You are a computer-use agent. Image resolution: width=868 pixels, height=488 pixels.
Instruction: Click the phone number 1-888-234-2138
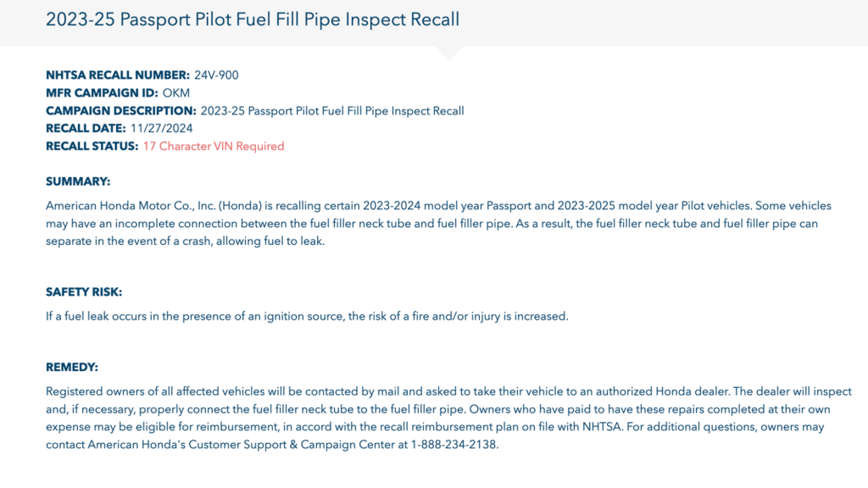tap(453, 444)
